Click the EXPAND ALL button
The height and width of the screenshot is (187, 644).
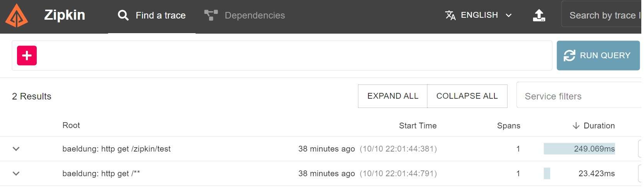393,96
